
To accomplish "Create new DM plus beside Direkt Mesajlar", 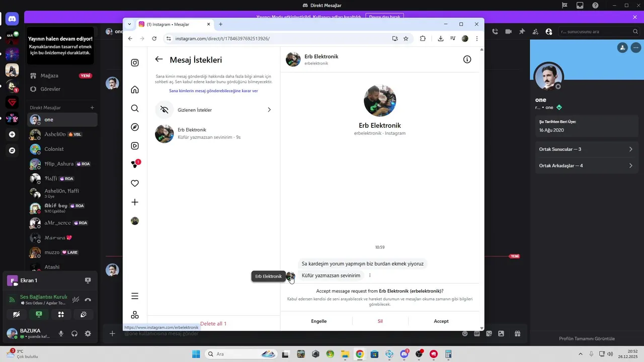I will pyautogui.click(x=92, y=108).
